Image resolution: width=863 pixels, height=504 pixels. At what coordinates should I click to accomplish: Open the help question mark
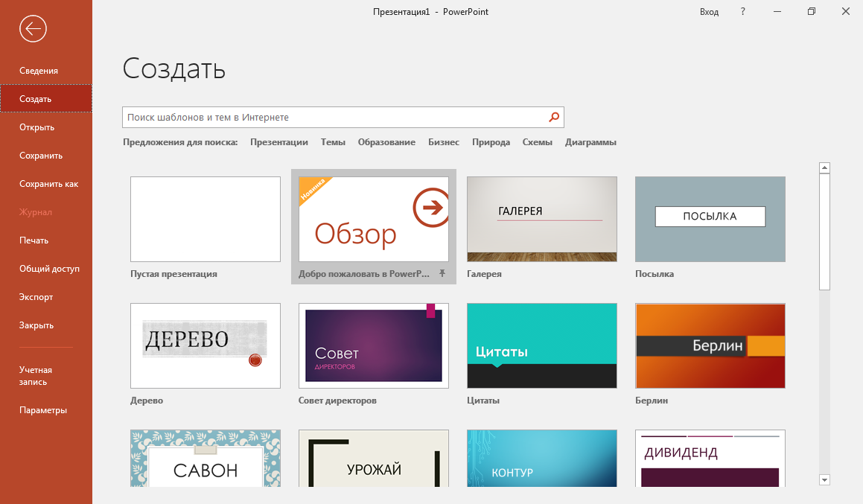point(743,12)
